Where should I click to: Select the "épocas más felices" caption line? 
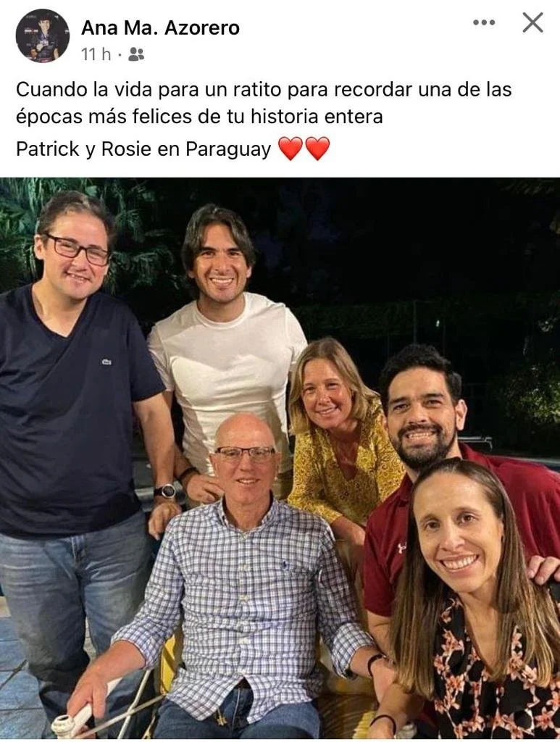pos(199,117)
